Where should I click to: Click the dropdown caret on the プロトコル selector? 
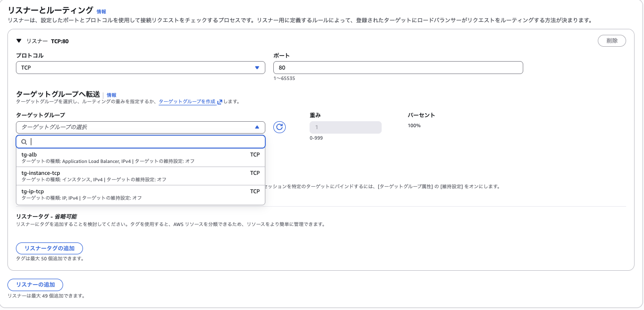point(257,68)
